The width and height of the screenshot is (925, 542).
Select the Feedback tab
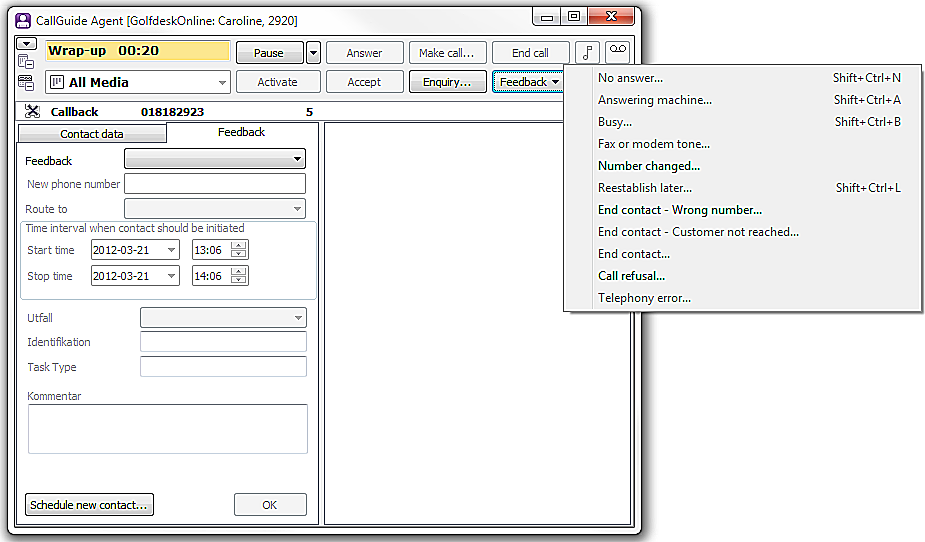tap(241, 132)
